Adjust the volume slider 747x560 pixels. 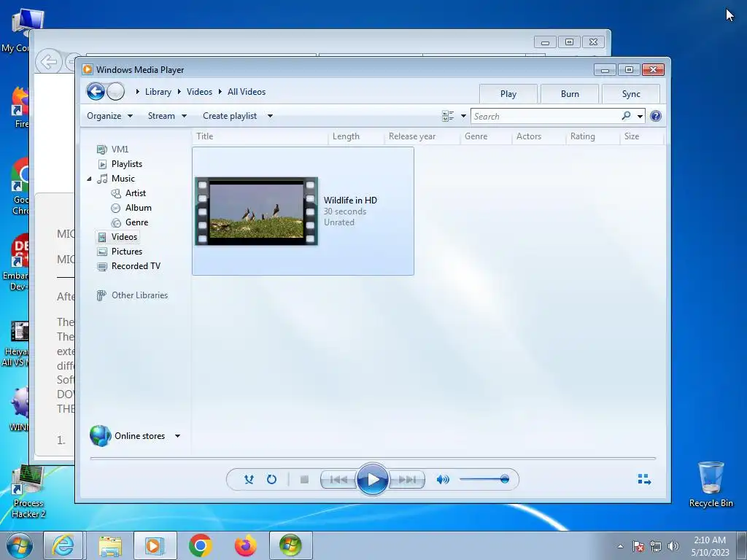484,479
